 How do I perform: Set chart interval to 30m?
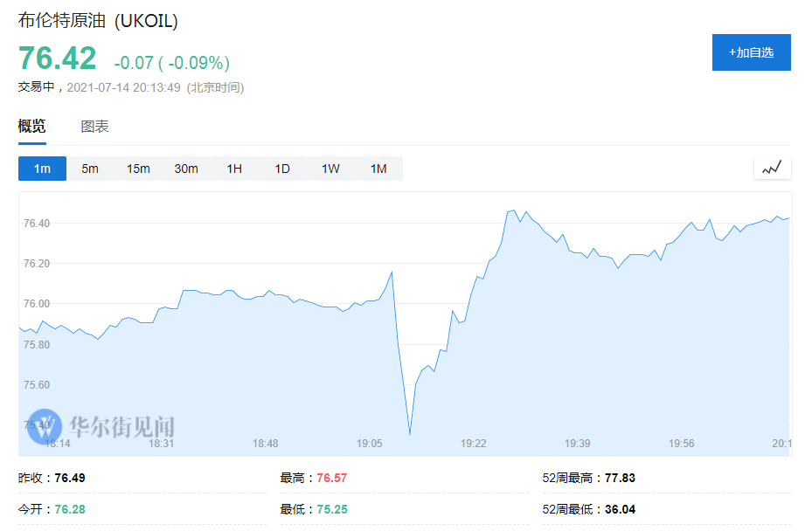pos(186,169)
